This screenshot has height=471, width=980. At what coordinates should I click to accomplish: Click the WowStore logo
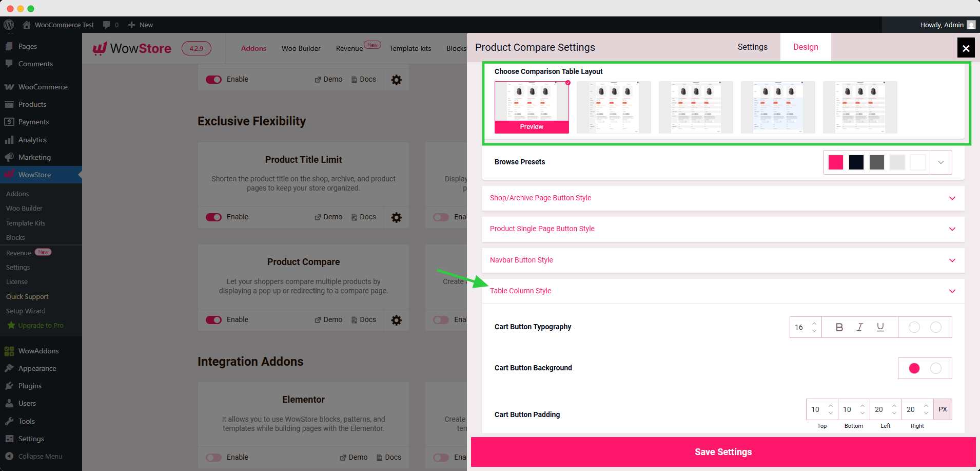[132, 48]
